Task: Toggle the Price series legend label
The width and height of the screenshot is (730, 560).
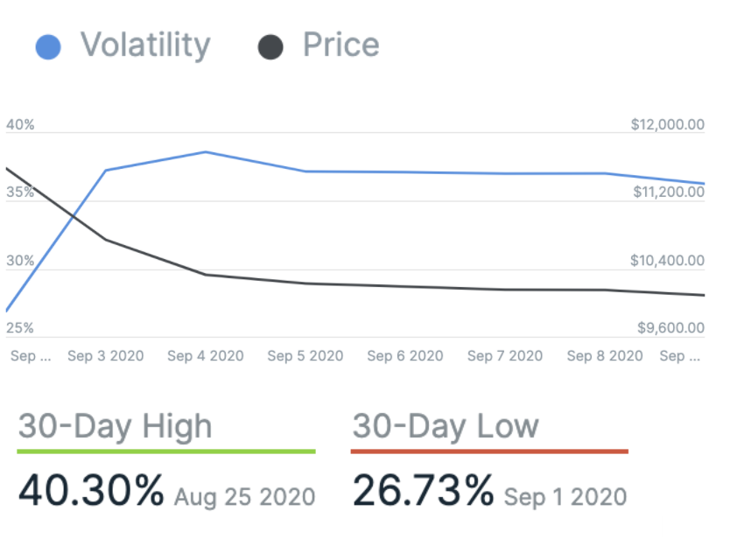Action: click(340, 45)
